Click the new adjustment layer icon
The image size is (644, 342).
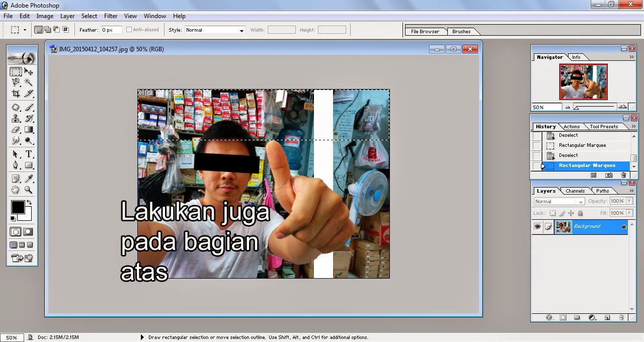592,318
